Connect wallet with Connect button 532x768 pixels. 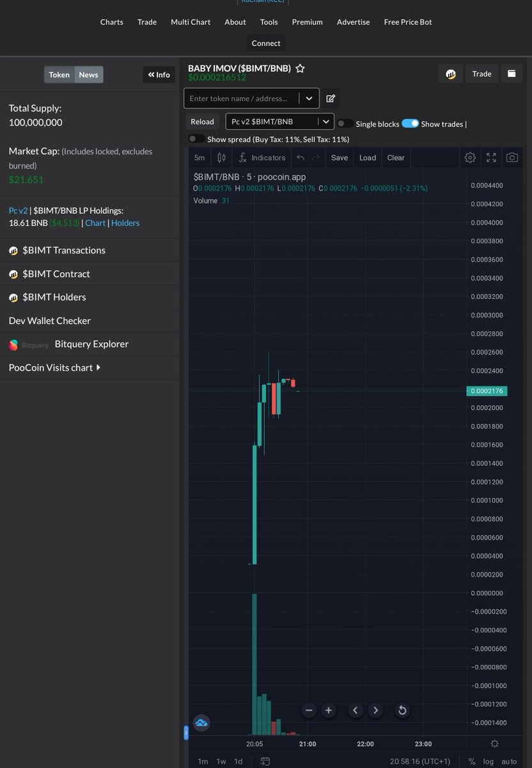point(266,43)
